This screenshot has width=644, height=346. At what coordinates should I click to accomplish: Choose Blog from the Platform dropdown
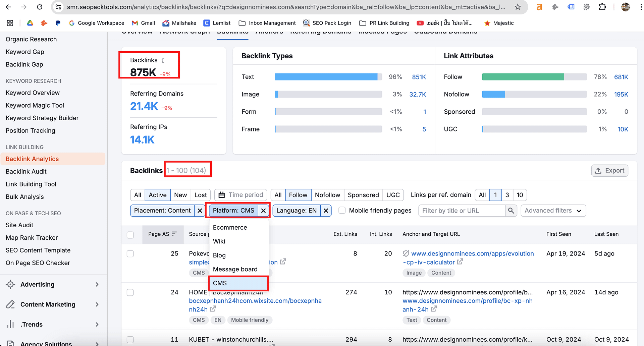point(219,255)
